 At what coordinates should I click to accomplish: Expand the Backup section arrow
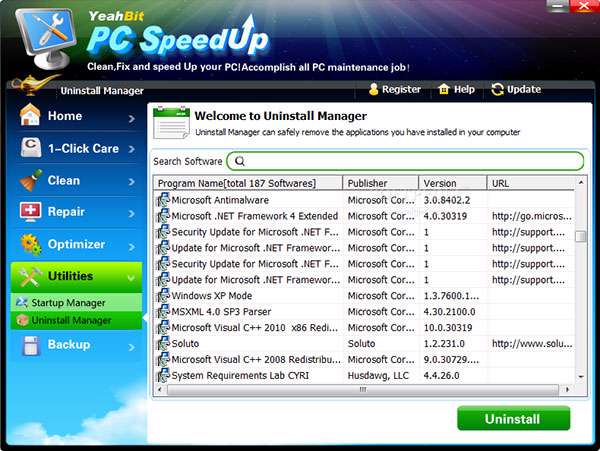pos(132,345)
